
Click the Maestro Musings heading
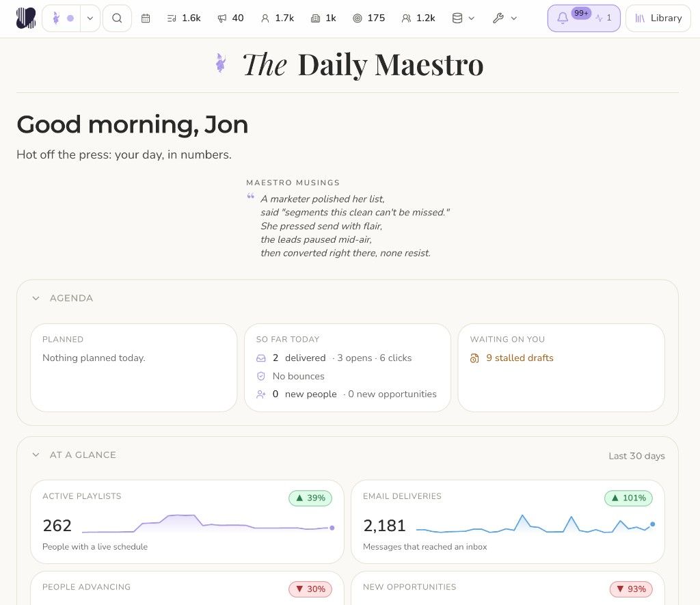pos(293,183)
